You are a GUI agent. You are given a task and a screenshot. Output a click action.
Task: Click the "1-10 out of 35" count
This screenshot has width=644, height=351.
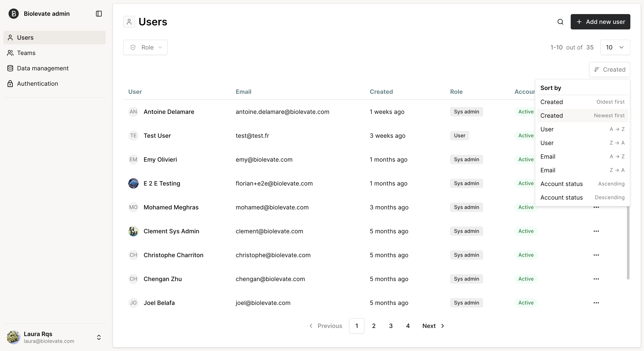click(572, 47)
